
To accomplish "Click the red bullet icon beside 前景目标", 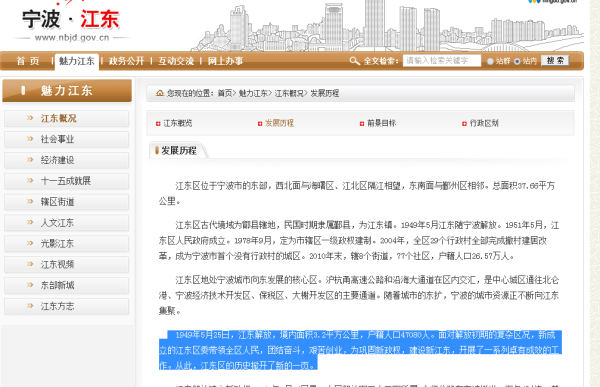I will [x=362, y=124].
